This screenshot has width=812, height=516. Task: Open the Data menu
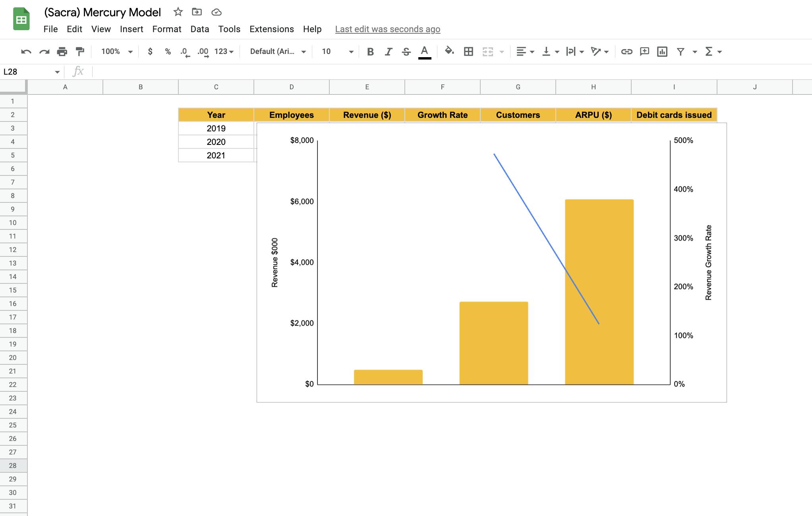(x=200, y=29)
